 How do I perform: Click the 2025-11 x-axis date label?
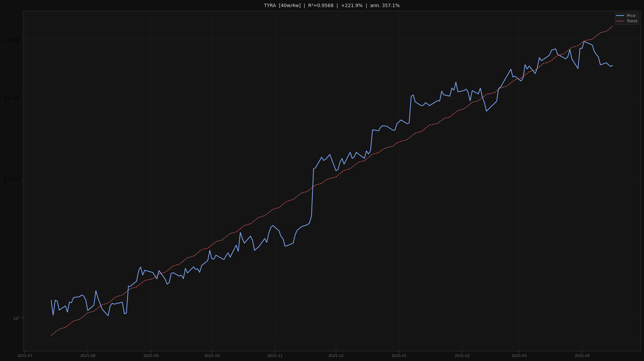click(275, 356)
